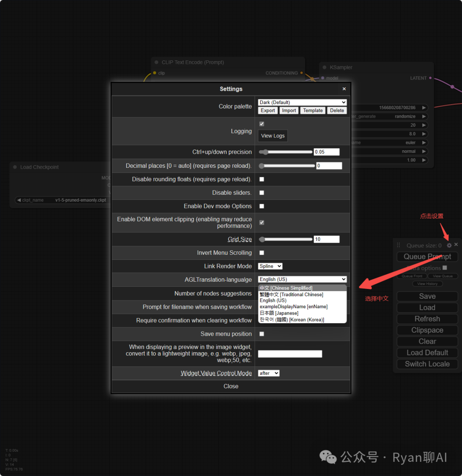The image size is (462, 476).
Task: Select exampleDisplayName [enName] option
Action: pyautogui.click(x=302, y=306)
